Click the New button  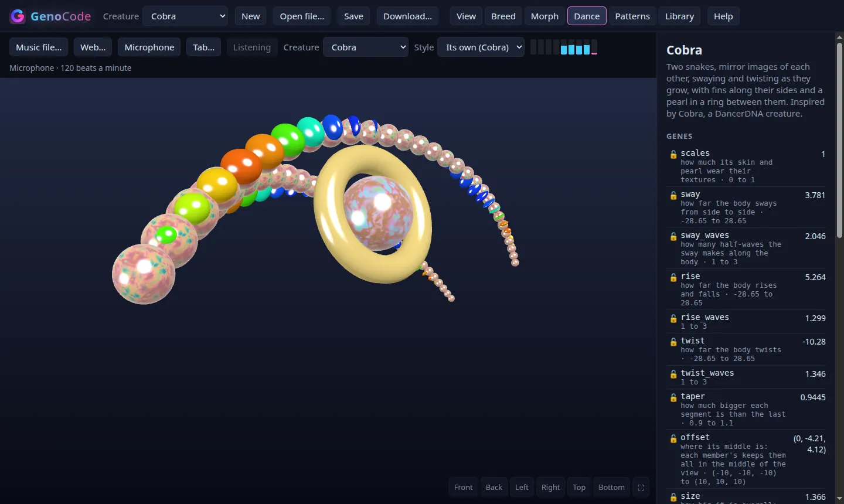(251, 16)
